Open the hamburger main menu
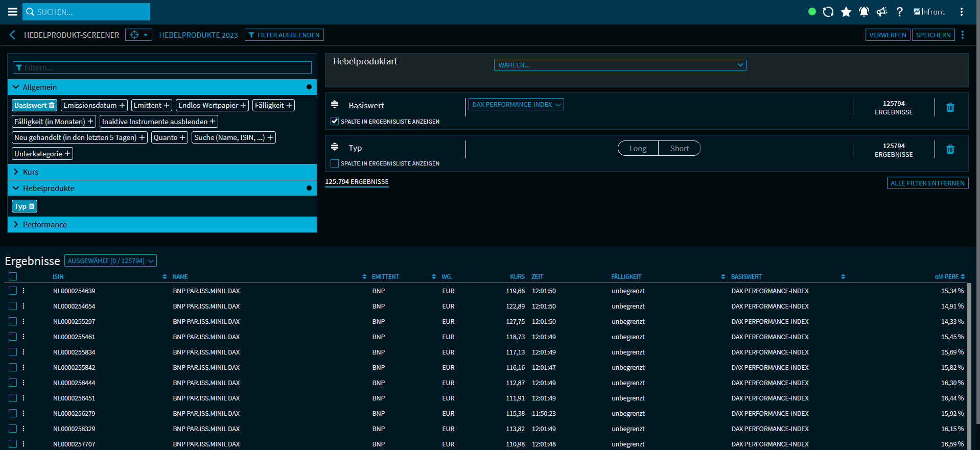980x450 pixels. [13, 12]
